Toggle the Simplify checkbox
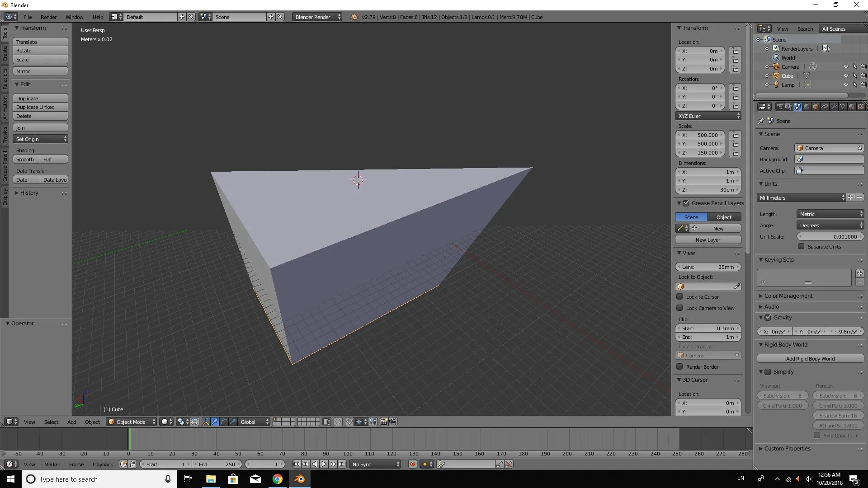The width and height of the screenshot is (868, 488). tap(768, 372)
